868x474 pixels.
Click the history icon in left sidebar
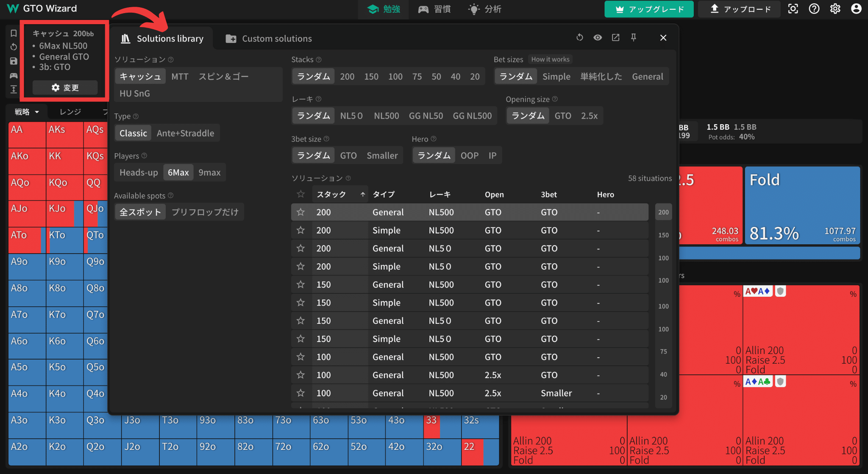coord(14,47)
